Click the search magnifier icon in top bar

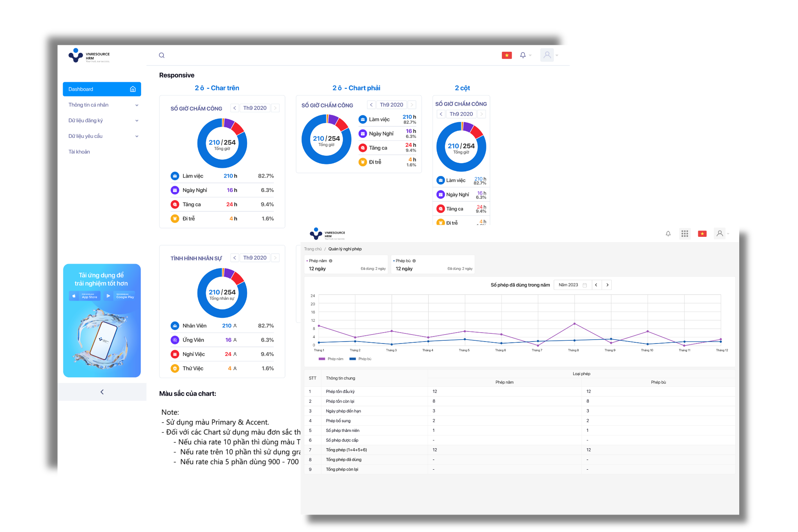click(162, 55)
